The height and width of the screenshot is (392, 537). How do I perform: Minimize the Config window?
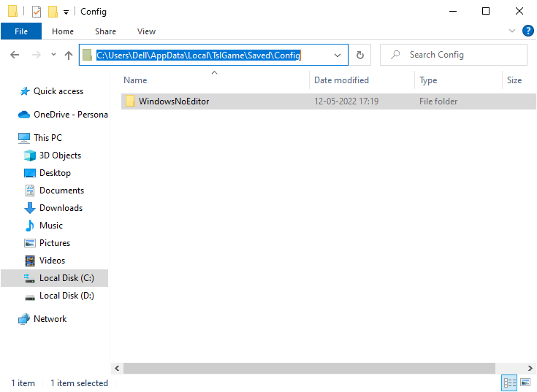pyautogui.click(x=453, y=11)
